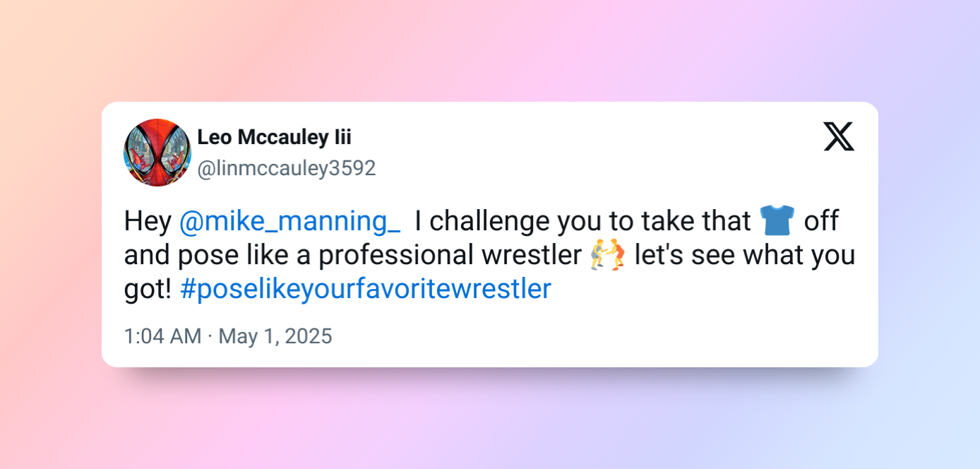Click the X logo icon
The image size is (980, 469).
(839, 136)
